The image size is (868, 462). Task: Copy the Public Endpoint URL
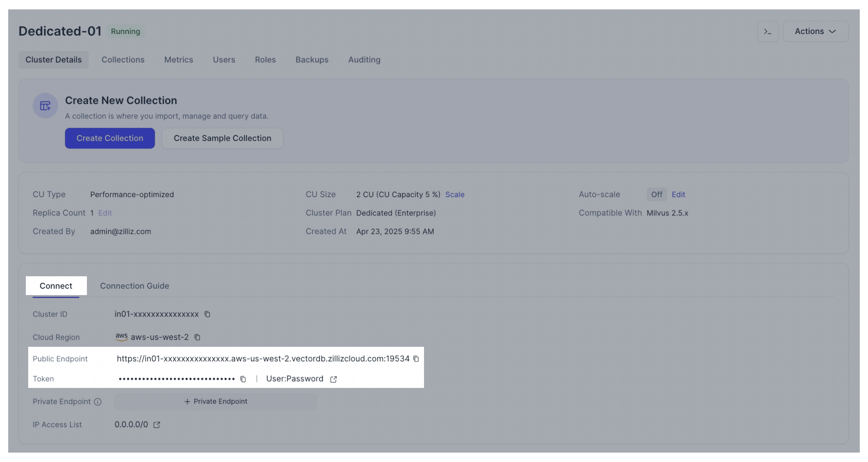click(416, 359)
